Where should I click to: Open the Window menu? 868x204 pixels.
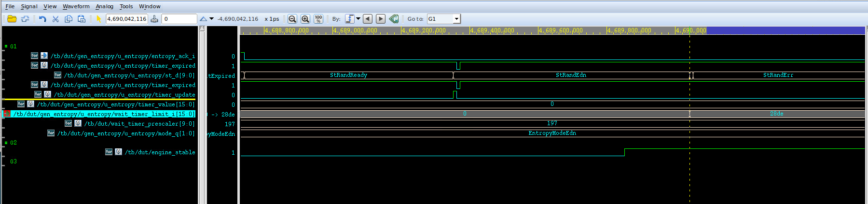(x=150, y=6)
